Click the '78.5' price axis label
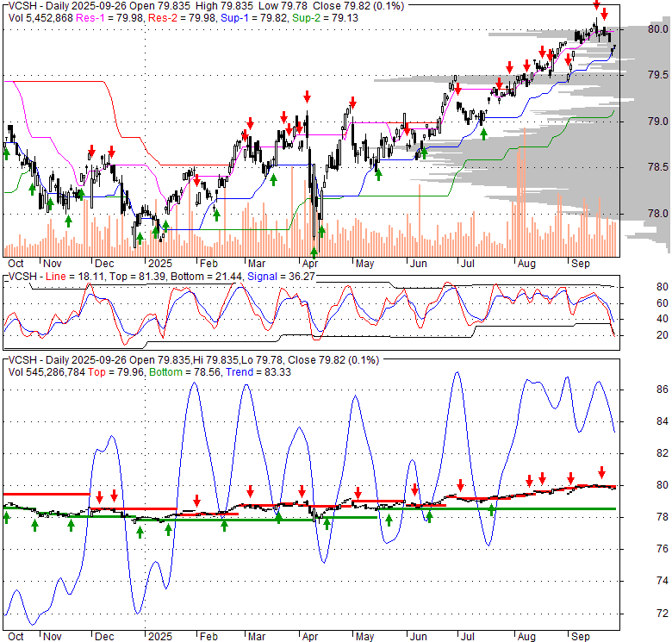672x642 pixels. coord(658,166)
